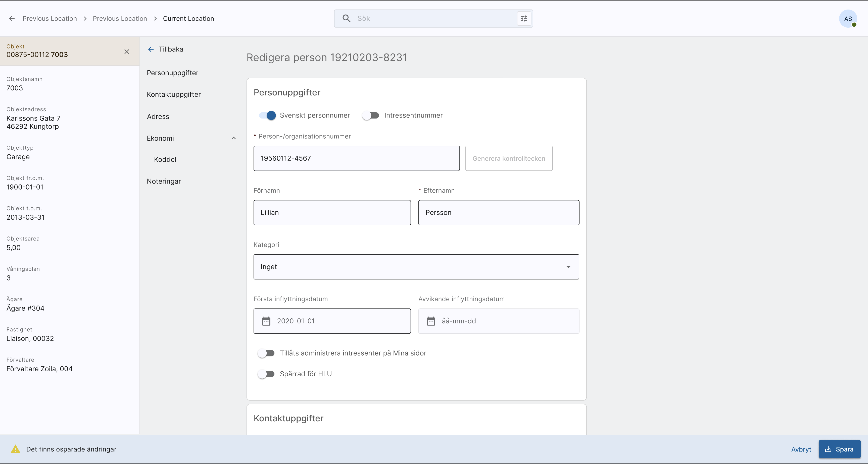Open the AS user avatar menu
Screen dimensions: 868x464
pyautogui.click(x=848, y=19)
